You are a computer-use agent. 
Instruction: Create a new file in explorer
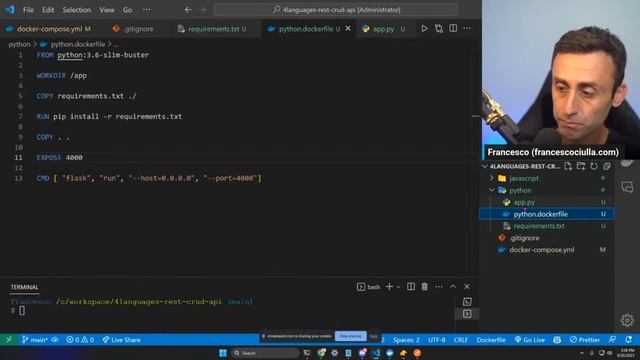[568, 166]
